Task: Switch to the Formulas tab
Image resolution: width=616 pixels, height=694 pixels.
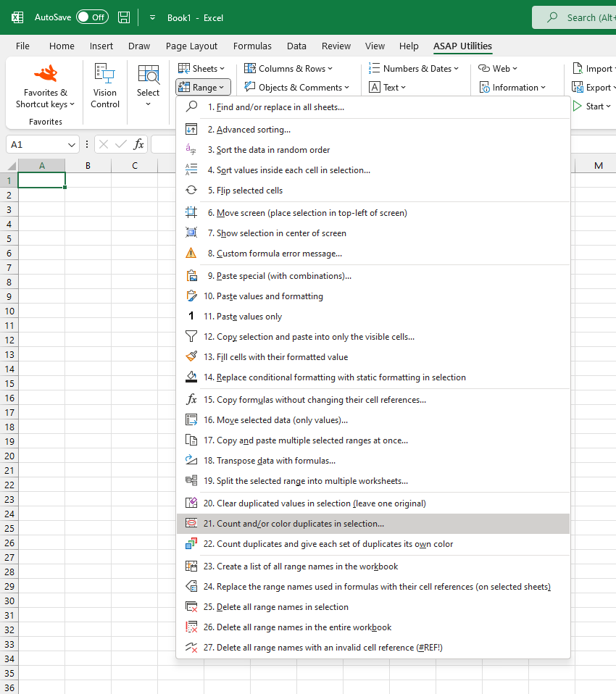Action: click(x=252, y=46)
